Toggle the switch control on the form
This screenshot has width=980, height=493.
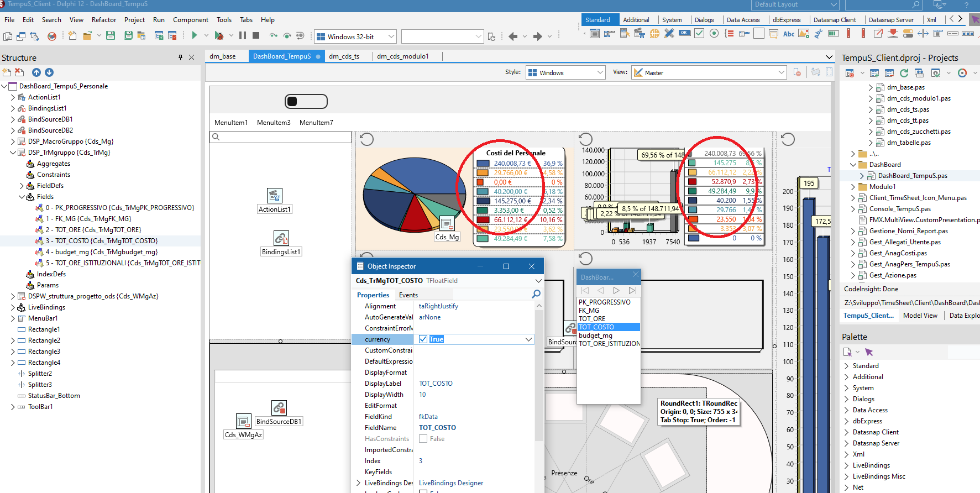click(x=306, y=101)
